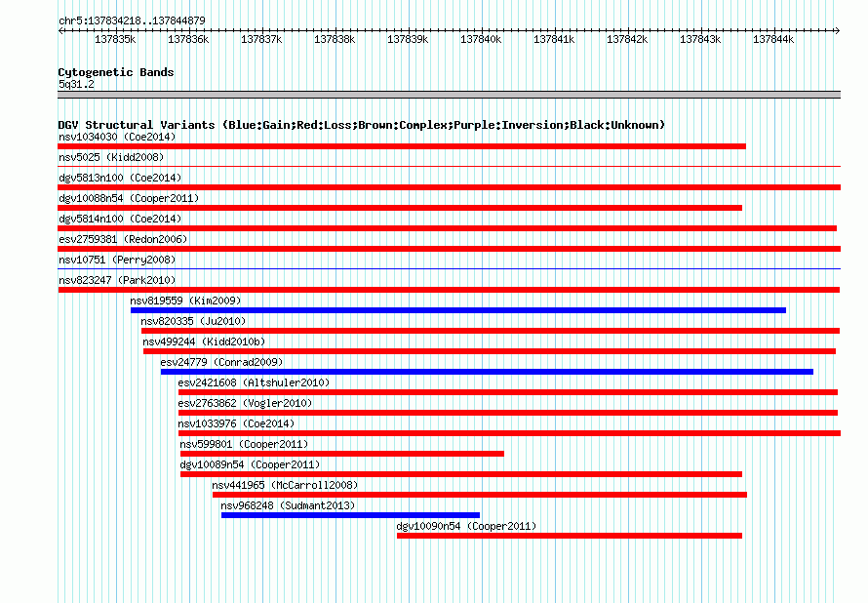Click the thin red line for nsv5025
This screenshot has height=603, width=868.
(449, 166)
